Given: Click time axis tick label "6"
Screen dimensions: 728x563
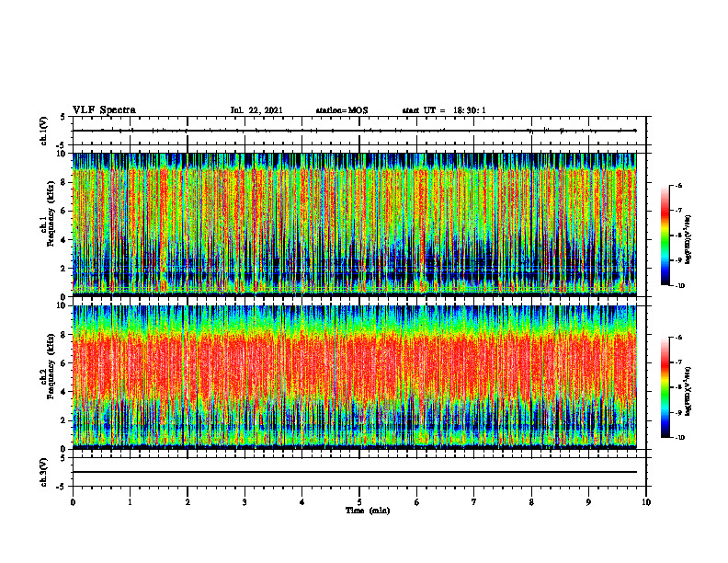Looking at the screenshot, I should [417, 502].
